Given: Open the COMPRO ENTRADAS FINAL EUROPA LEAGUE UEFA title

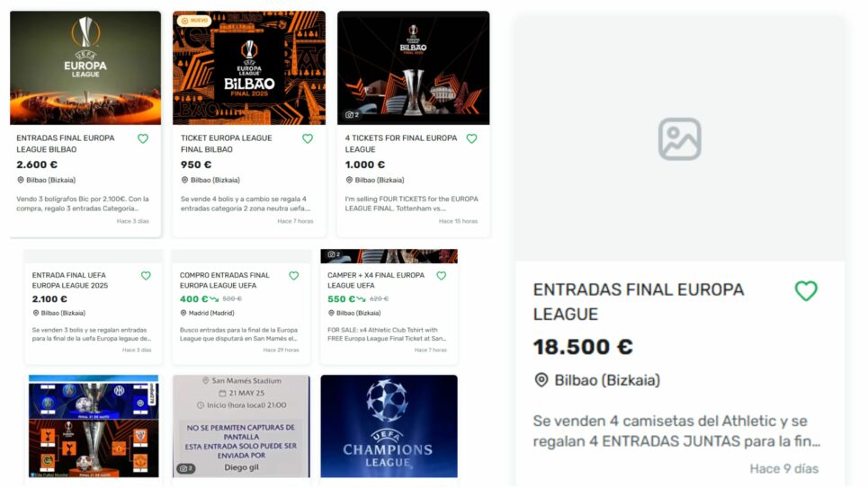Looking at the screenshot, I should tap(224, 280).
